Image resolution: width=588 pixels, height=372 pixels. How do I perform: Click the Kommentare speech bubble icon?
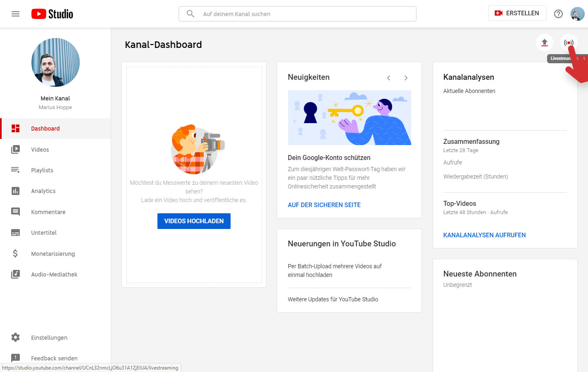pyautogui.click(x=15, y=212)
